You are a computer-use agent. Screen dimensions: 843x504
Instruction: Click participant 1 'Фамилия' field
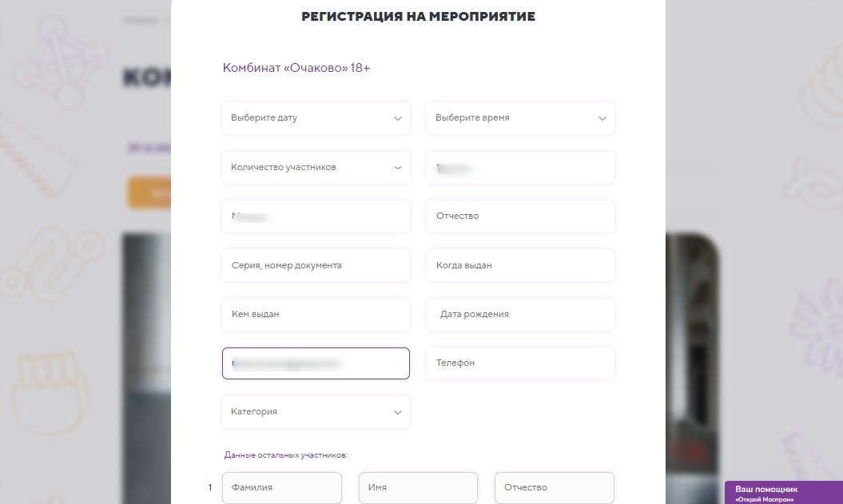[281, 487]
